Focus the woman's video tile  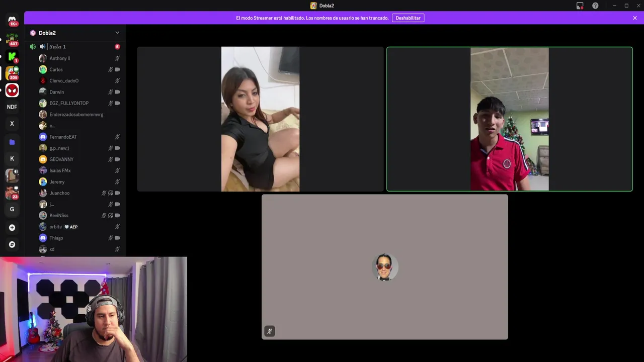pyautogui.click(x=260, y=119)
